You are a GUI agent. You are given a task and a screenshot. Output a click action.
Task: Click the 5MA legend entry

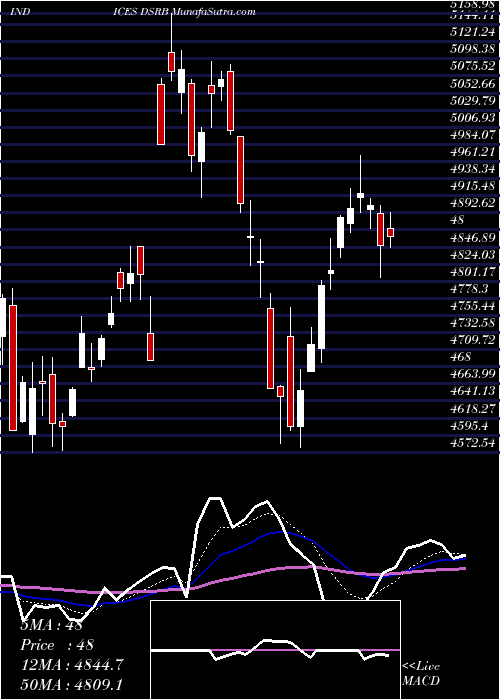click(x=52, y=625)
